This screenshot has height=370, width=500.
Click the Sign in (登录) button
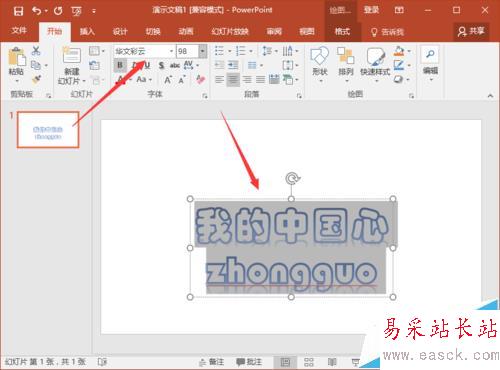[x=371, y=10]
